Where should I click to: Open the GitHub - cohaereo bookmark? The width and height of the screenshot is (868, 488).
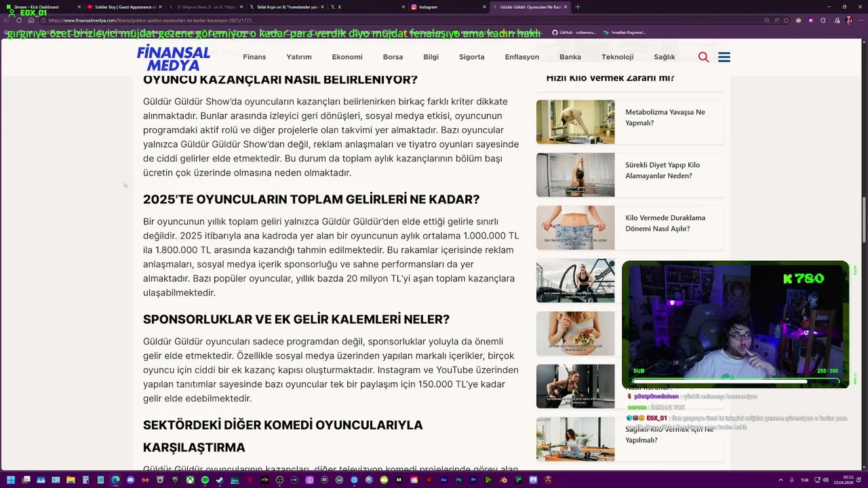pyautogui.click(x=574, y=32)
